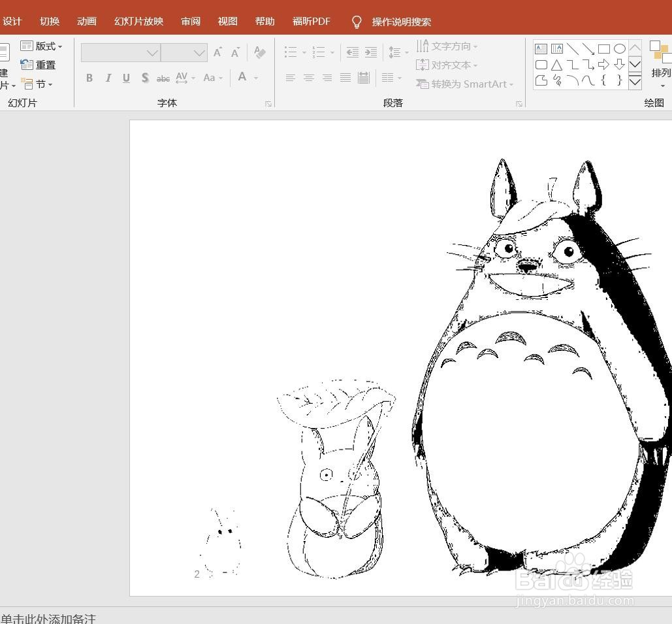Viewport: 672px width, 624px height.
Task: Toggle italic formatting
Action: (x=108, y=78)
